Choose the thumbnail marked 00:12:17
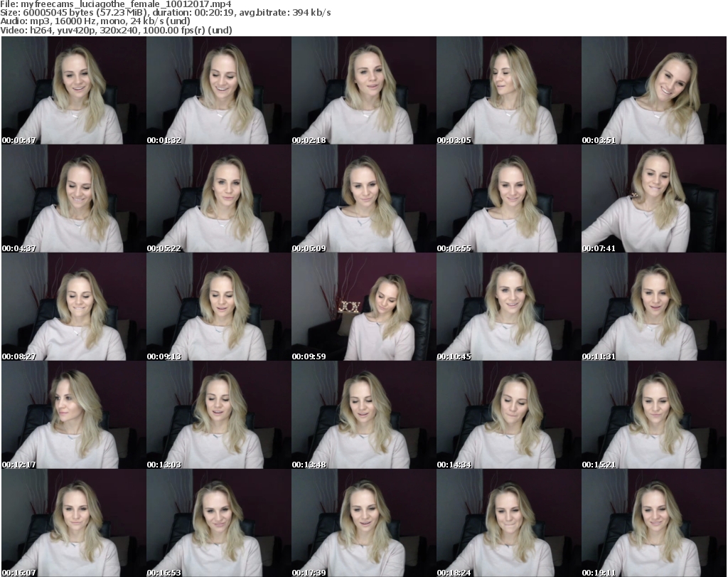 tap(74, 415)
